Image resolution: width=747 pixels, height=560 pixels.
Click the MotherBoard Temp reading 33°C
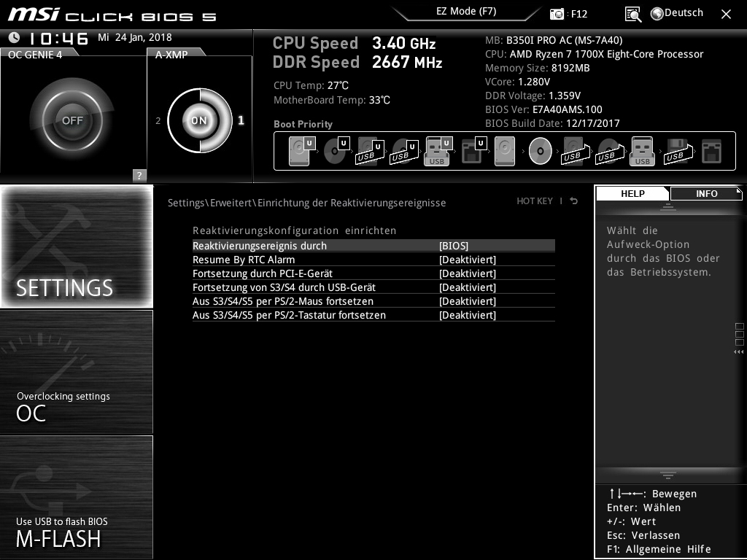coord(379,100)
